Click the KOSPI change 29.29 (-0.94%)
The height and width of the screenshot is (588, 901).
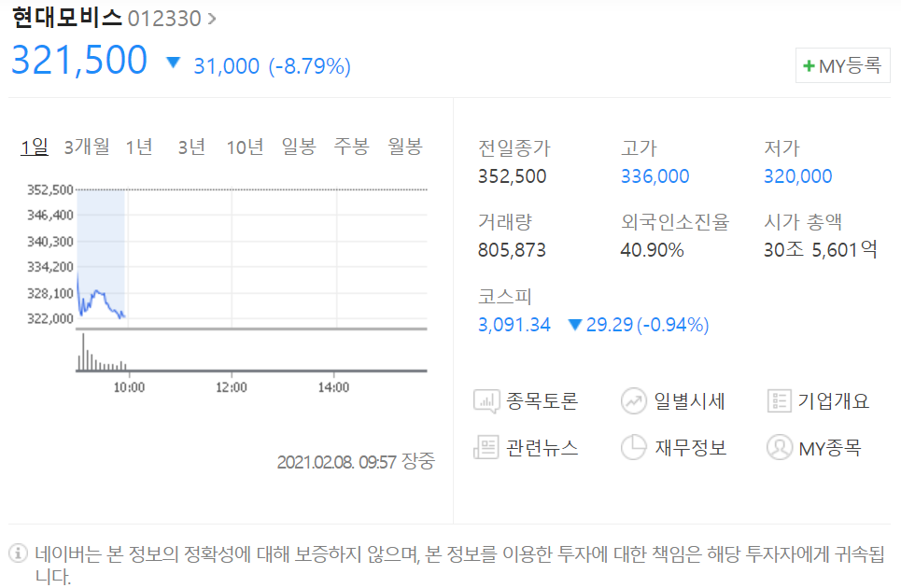point(648,325)
